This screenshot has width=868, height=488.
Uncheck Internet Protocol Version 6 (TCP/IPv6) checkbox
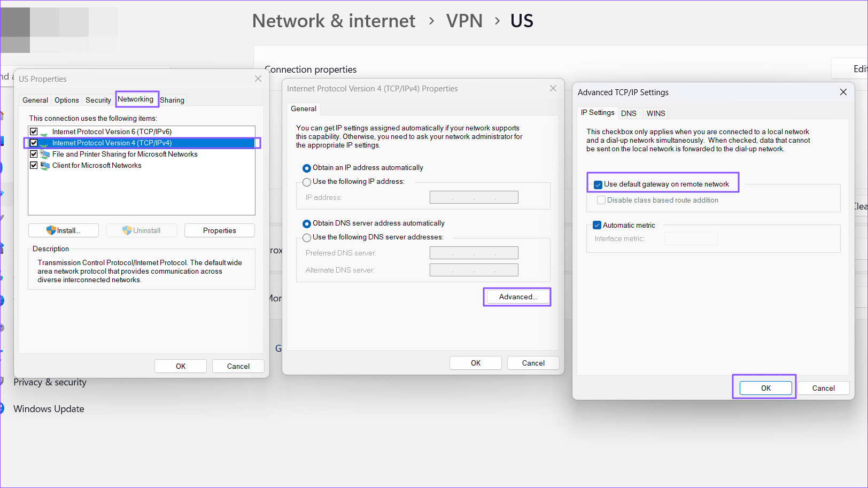(x=34, y=131)
